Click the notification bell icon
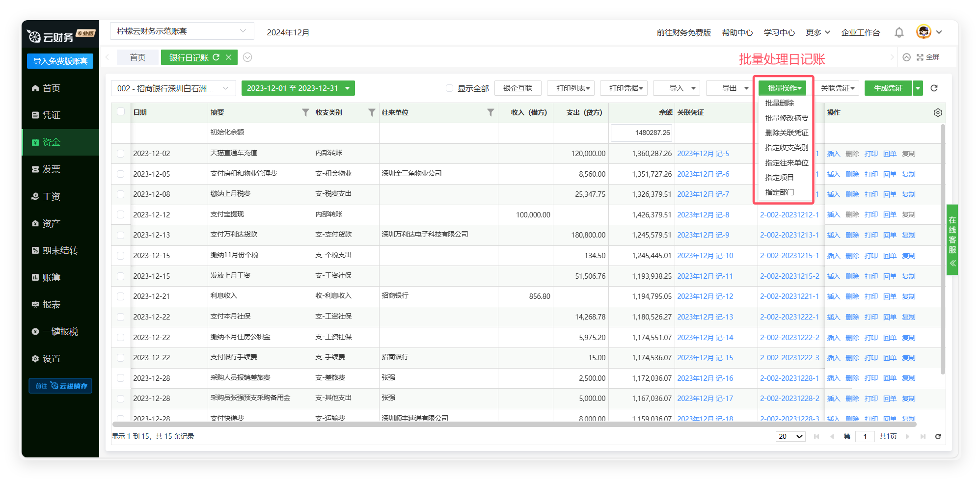The width and height of the screenshot is (980, 479). (899, 32)
